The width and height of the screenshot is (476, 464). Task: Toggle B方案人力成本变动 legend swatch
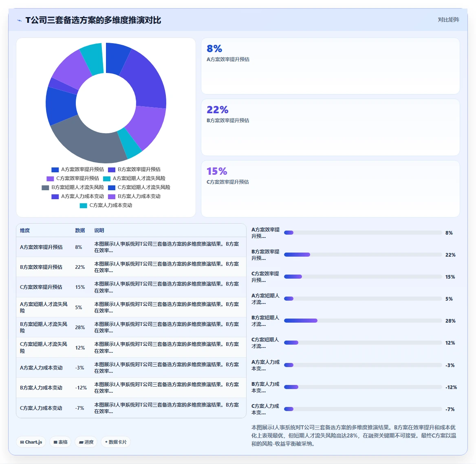pos(112,197)
